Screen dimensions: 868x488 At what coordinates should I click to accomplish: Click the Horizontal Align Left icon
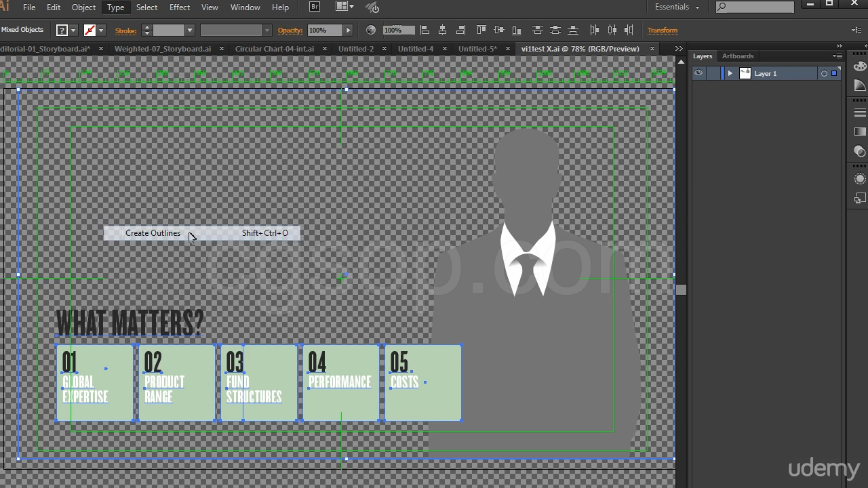click(x=425, y=30)
